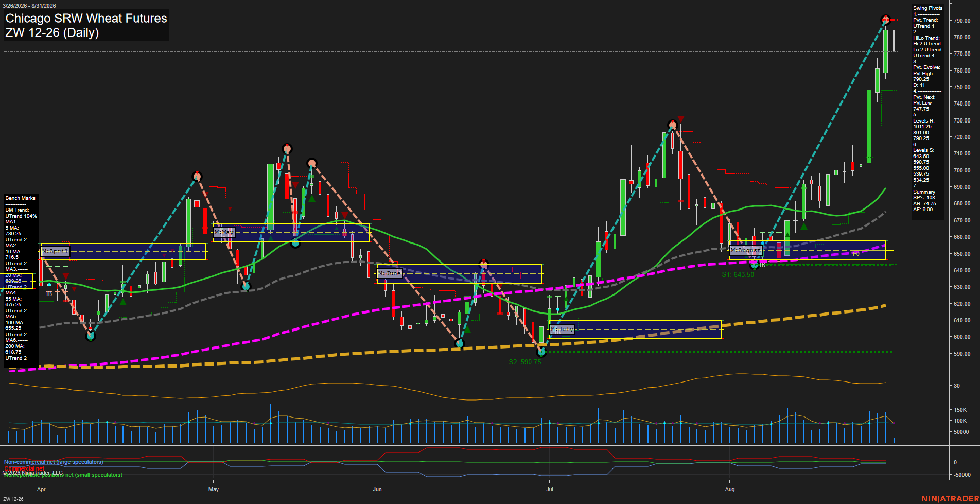Click the Nonreportable positions net legend entry
The image size is (980, 504).
coord(63,475)
